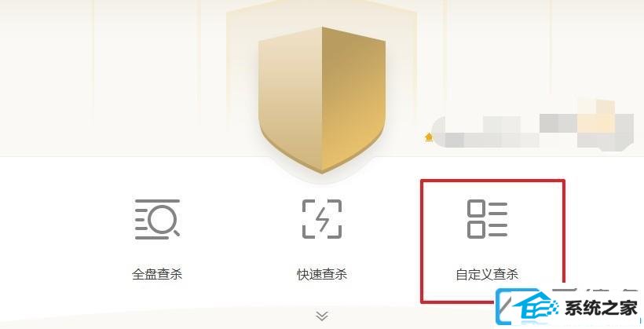Select the red-outlined custom scan tile
The height and width of the screenshot is (329, 644).
pos(493,241)
